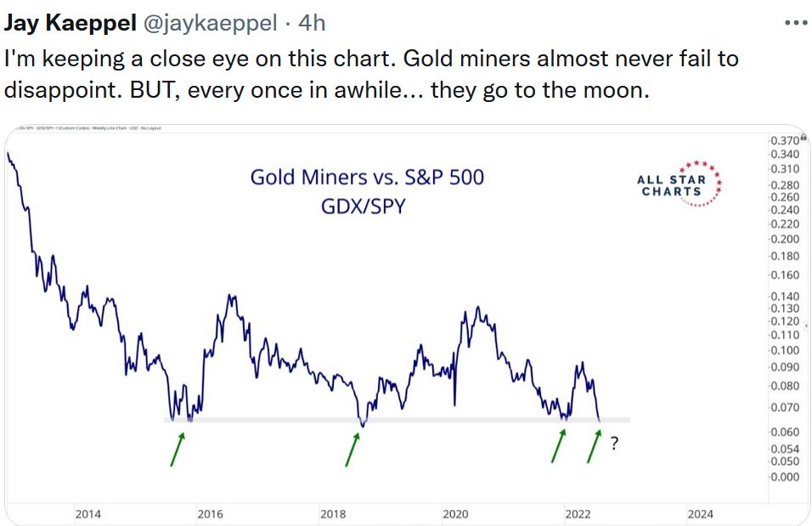Click the All Star Charts logo

click(678, 183)
